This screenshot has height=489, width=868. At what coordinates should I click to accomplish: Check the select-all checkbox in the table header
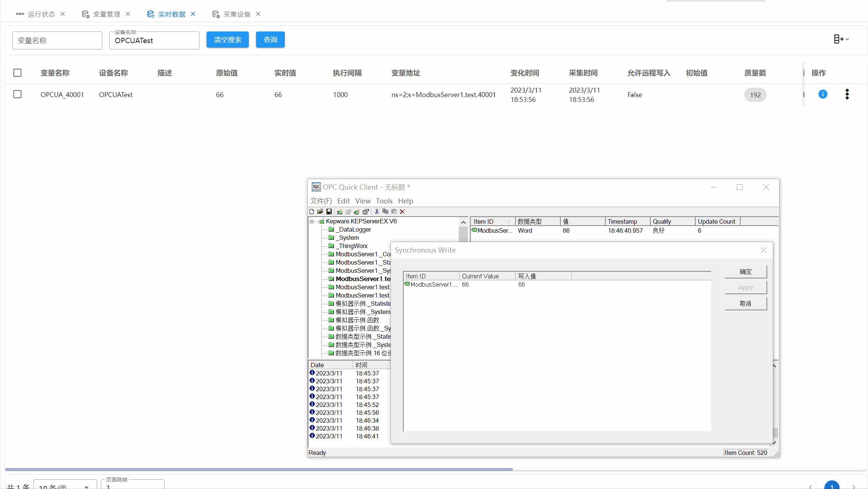coord(18,73)
